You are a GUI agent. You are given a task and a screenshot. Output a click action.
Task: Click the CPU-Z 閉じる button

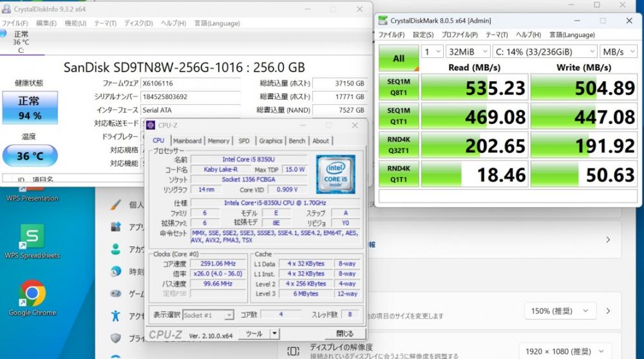coord(345,333)
